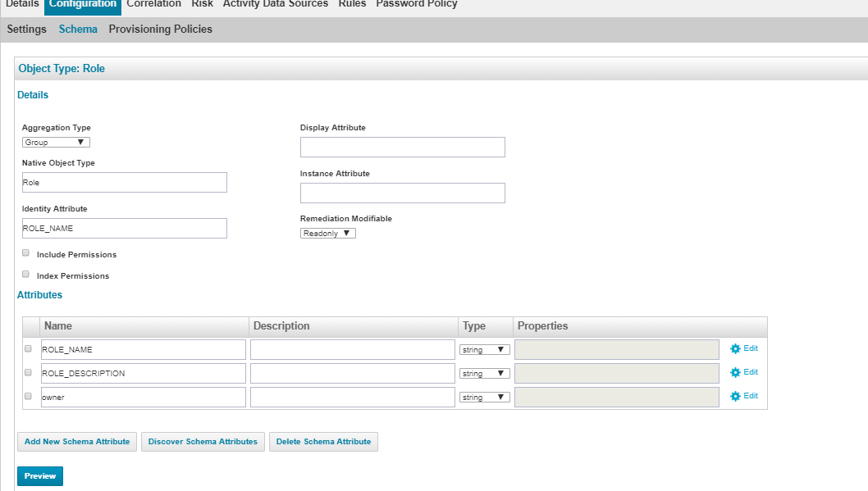Click the Edit gear icon for ROLE_DESCRIPTION
Viewport: 868px width, 491px height.
pos(742,371)
